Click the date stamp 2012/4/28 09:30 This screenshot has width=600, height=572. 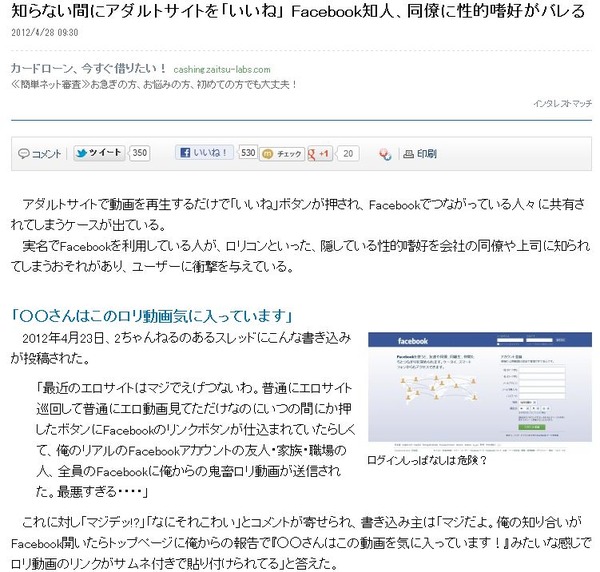(x=44, y=33)
